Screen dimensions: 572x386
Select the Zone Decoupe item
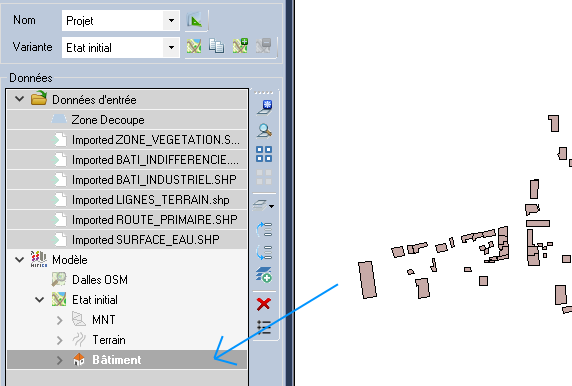[x=127, y=120]
